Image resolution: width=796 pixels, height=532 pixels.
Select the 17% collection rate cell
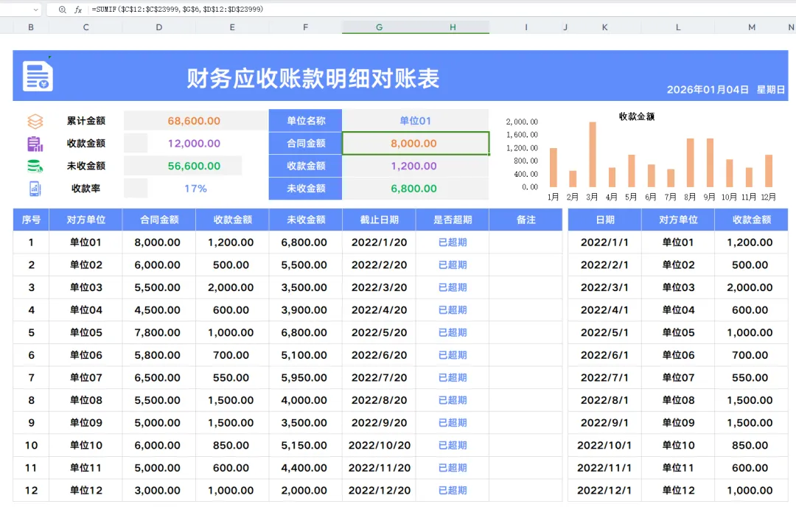(x=195, y=189)
